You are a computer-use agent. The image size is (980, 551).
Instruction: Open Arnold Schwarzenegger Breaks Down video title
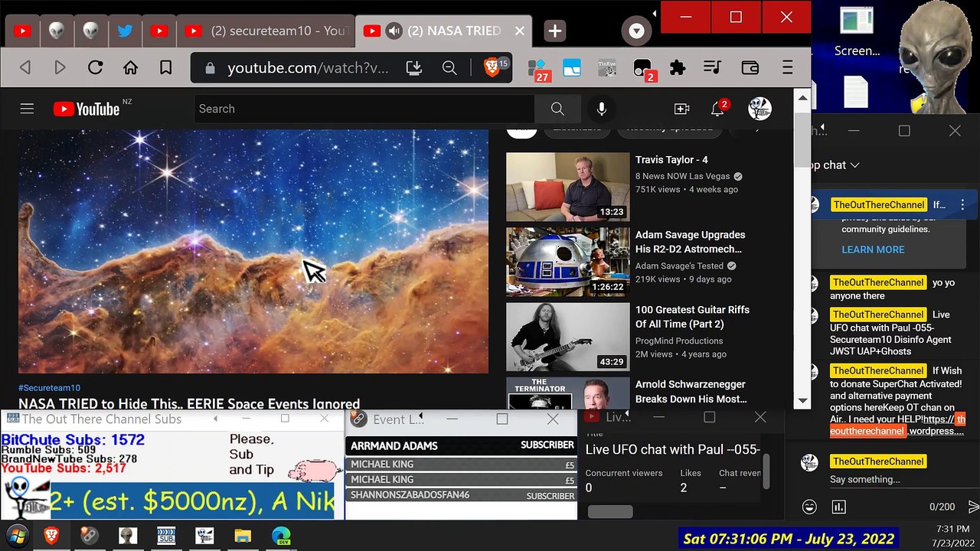coord(691,392)
